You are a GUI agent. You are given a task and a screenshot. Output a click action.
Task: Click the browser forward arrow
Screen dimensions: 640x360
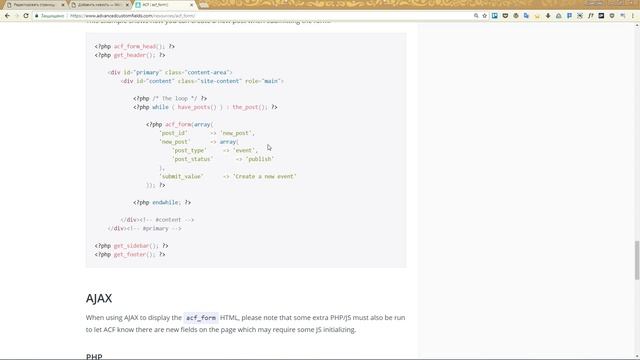[17, 16]
